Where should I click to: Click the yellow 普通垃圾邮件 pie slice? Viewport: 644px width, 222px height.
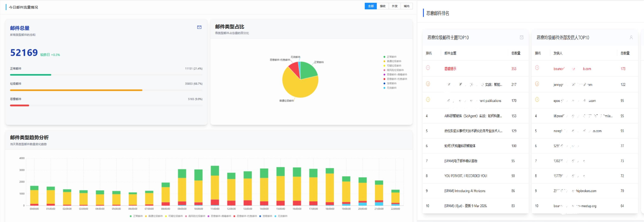(297, 88)
